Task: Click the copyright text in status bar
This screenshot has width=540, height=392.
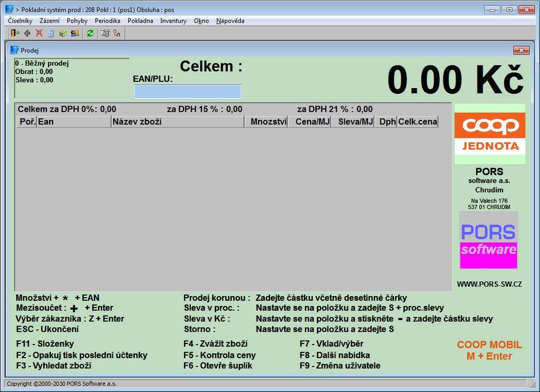Action: (x=62, y=384)
